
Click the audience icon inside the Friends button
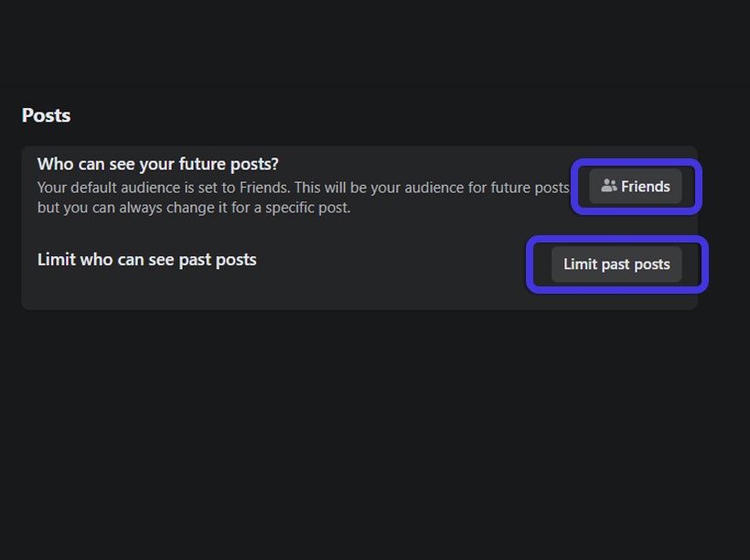coord(609,186)
